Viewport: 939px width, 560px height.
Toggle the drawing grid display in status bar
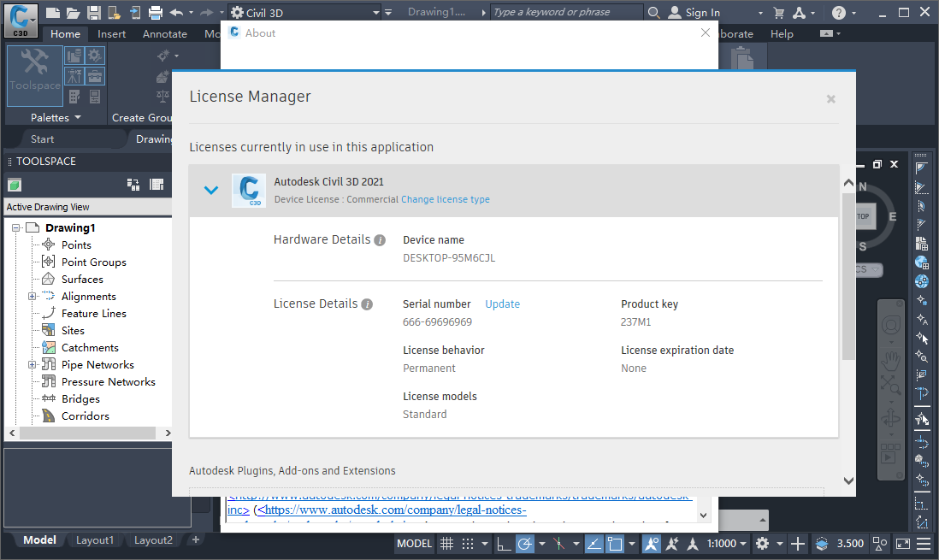coord(446,543)
